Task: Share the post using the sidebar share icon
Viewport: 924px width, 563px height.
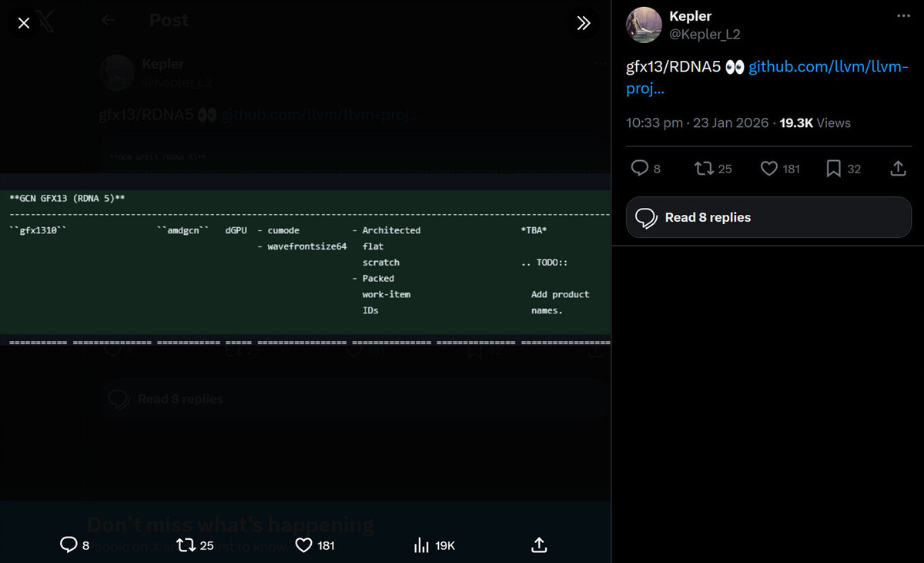Action: click(x=898, y=169)
